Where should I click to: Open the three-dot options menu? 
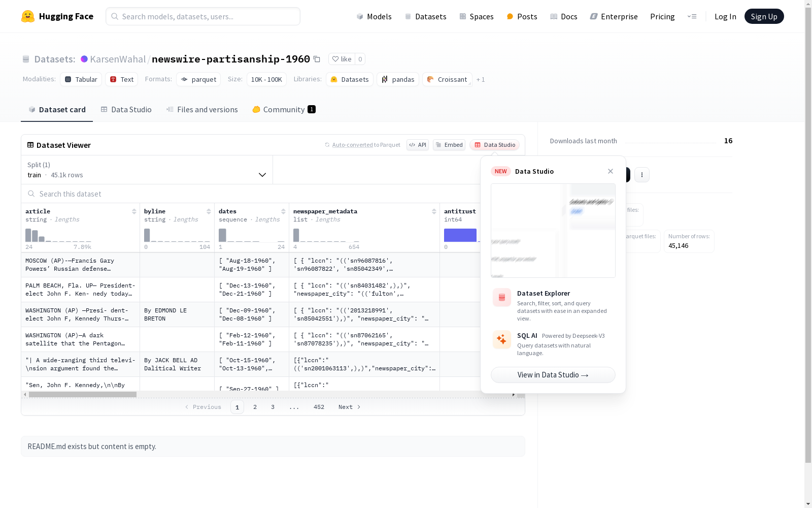[x=642, y=175]
